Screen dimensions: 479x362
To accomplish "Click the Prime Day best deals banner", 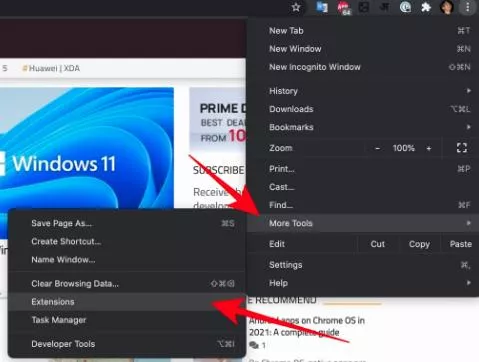I will tap(218, 120).
